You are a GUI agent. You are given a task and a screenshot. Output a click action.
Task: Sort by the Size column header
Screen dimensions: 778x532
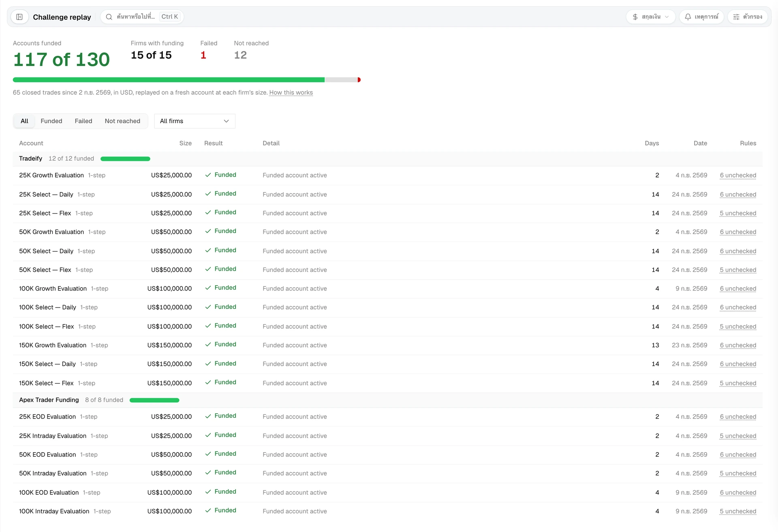tap(186, 143)
